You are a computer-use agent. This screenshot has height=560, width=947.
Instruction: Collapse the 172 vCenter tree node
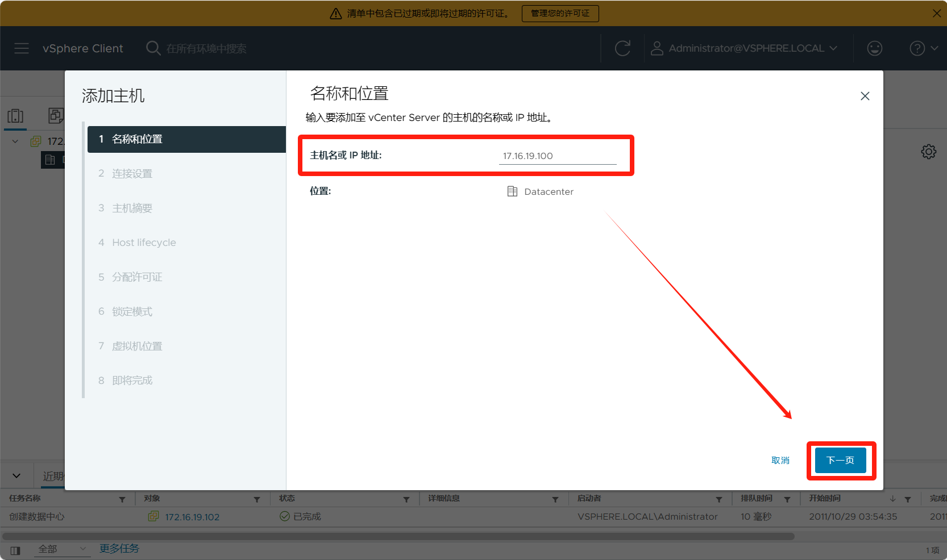pyautogui.click(x=15, y=141)
